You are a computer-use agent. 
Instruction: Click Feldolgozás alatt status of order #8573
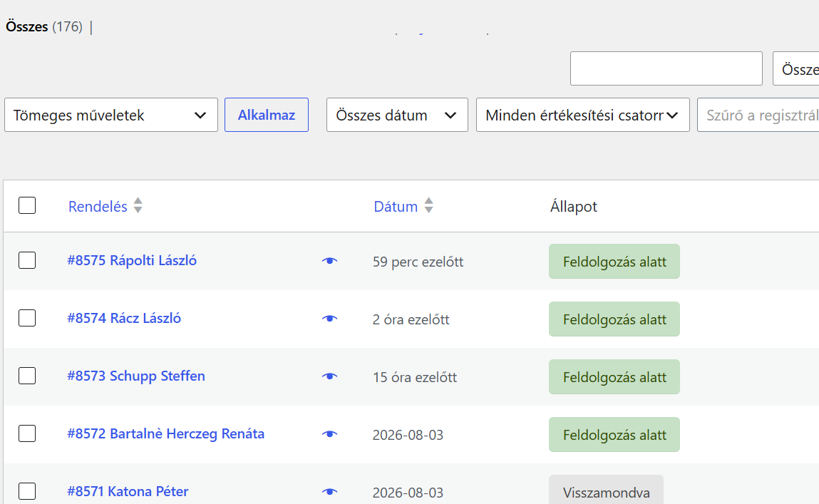tap(614, 376)
